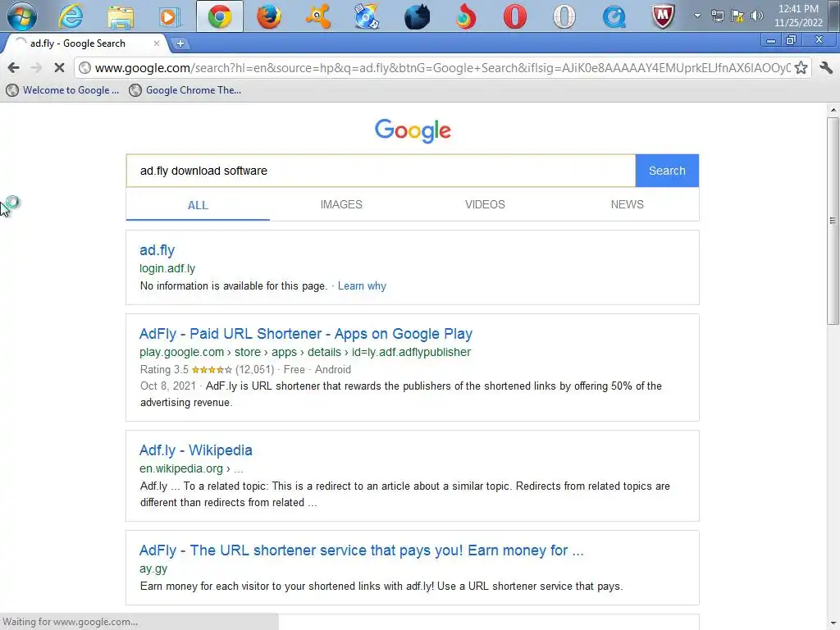Open the volume speaker icon
The width and height of the screenshot is (840, 630).
pos(756,16)
